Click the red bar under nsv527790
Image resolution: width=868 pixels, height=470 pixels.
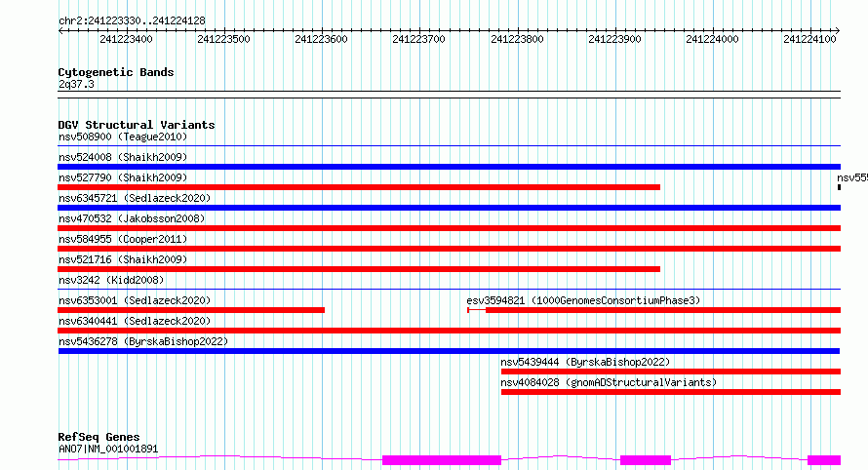tap(359, 187)
